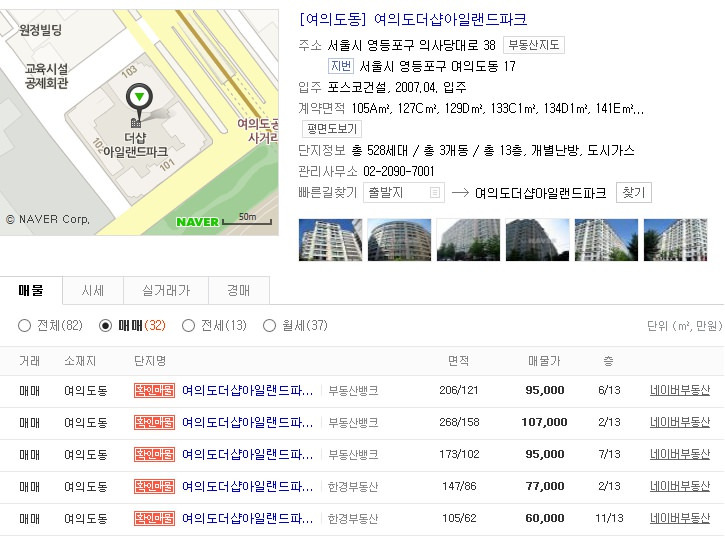Click the 매물가 column header
Image resolution: width=725 pixels, height=537 pixels.
544,361
